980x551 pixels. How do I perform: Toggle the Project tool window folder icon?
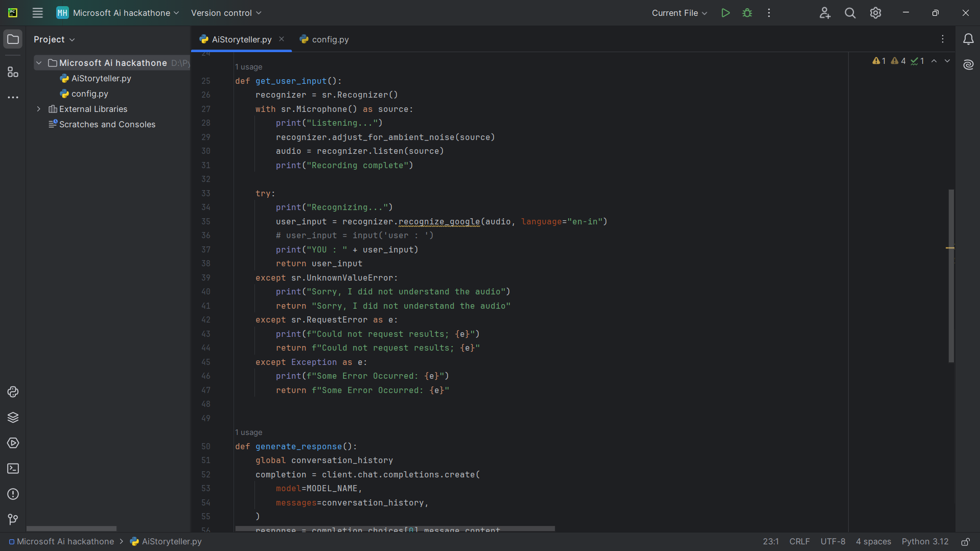[13, 39]
